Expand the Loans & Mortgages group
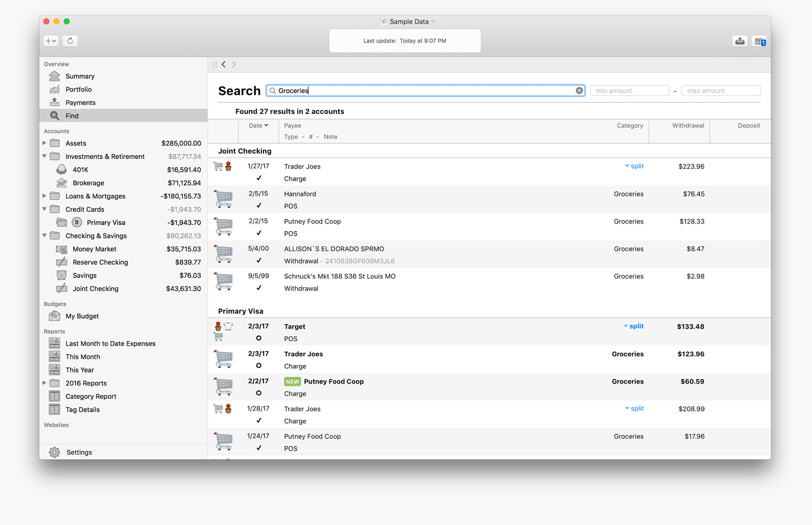 [x=45, y=196]
